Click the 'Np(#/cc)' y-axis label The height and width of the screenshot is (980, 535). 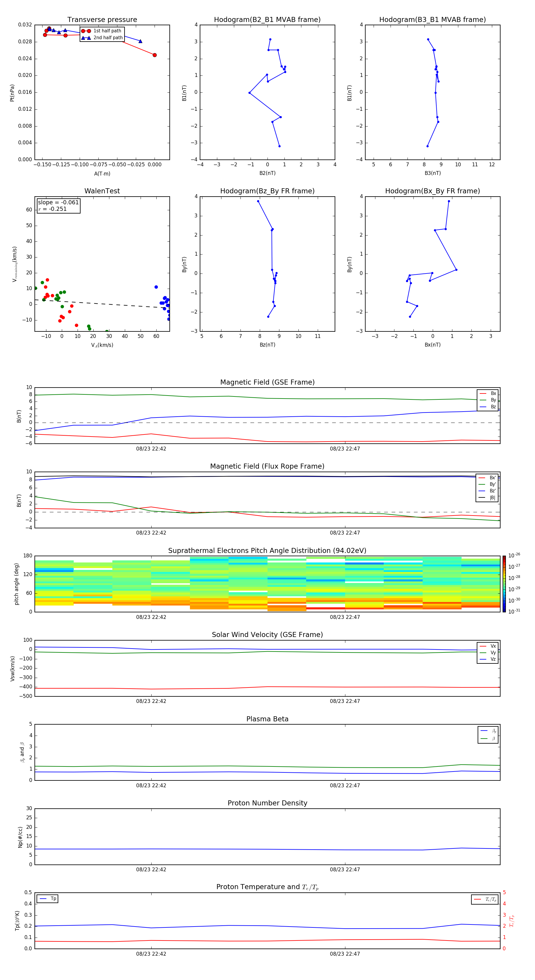point(20,837)
